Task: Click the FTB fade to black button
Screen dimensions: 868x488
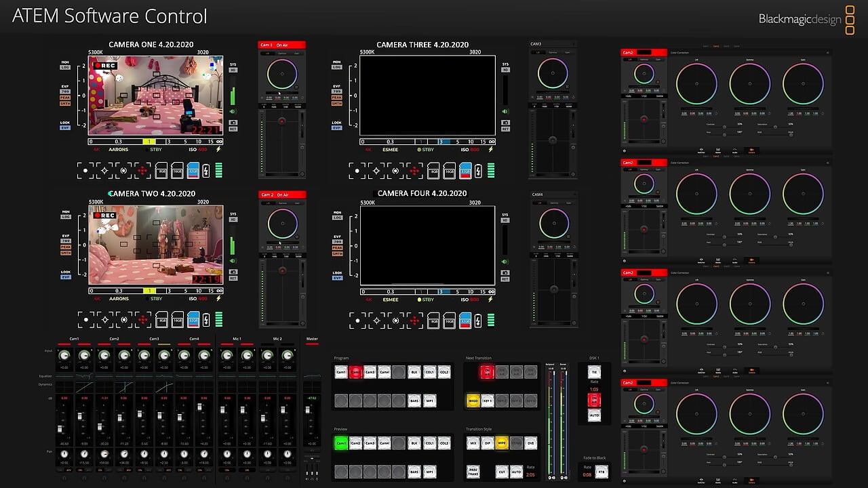Action: tap(601, 471)
